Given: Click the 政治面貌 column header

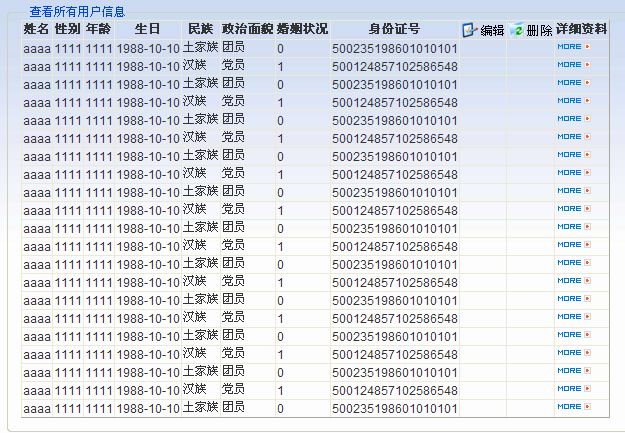Looking at the screenshot, I should click(248, 29).
